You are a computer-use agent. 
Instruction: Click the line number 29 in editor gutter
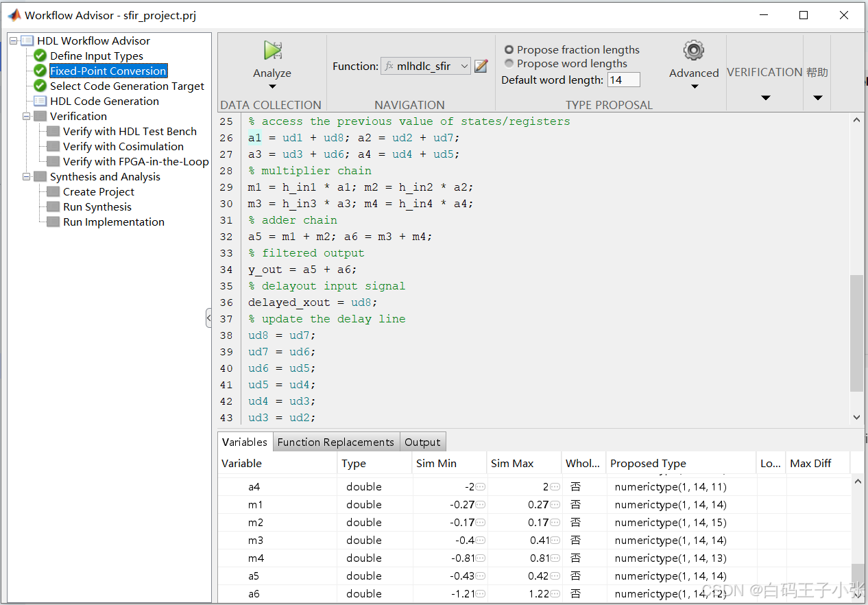coord(226,187)
